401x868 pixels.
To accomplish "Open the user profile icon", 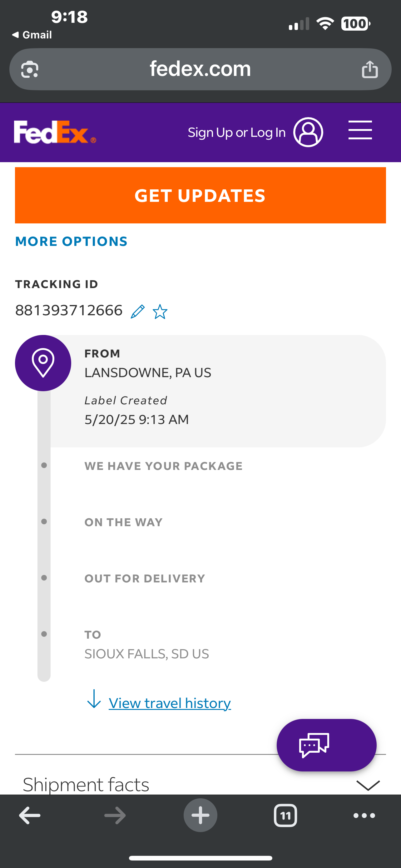I will (x=308, y=132).
